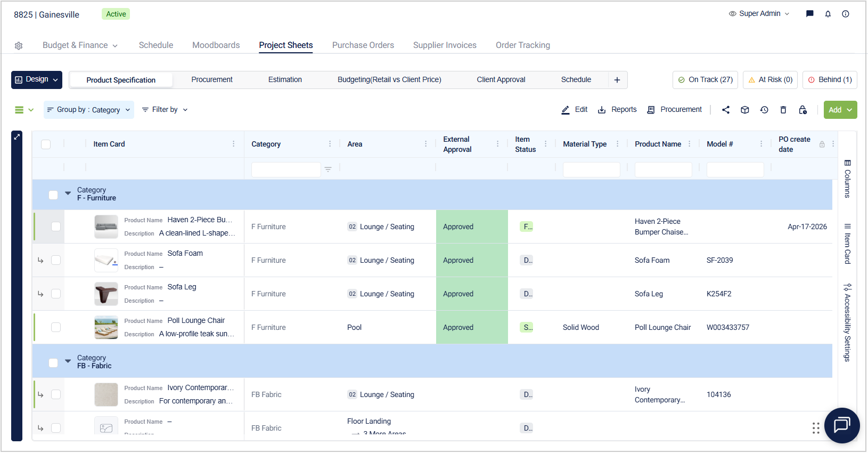
Task: Select the Sofa Foam row checkbox
Action: coord(56,260)
